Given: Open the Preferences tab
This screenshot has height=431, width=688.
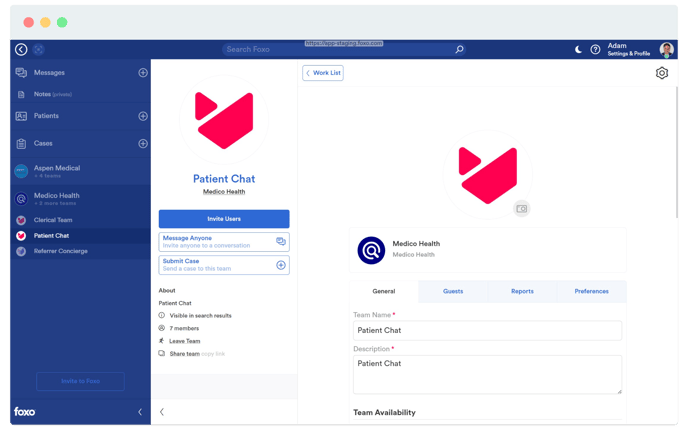Looking at the screenshot, I should pyautogui.click(x=591, y=291).
